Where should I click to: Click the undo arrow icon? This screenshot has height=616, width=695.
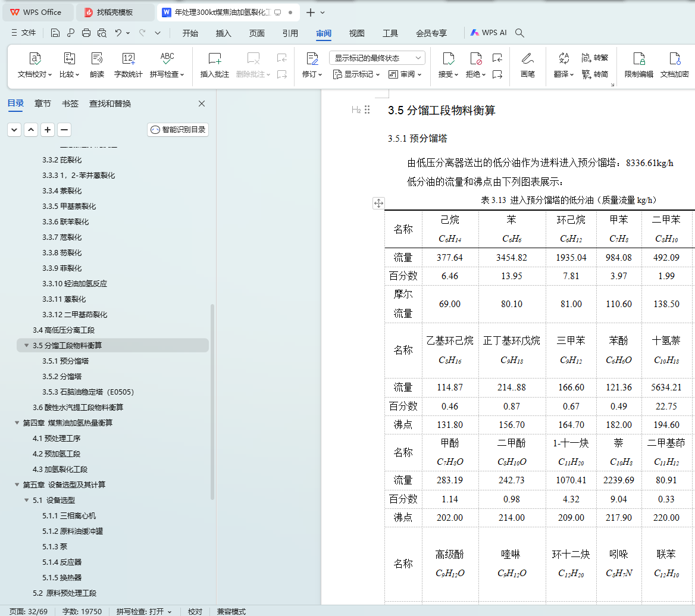[118, 33]
